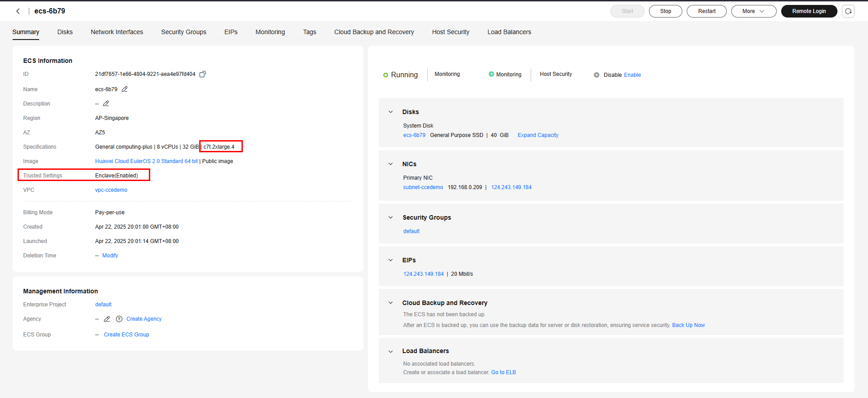Click the AZ5 availability zone value
Screen dimensions: 868x398
[100, 133]
